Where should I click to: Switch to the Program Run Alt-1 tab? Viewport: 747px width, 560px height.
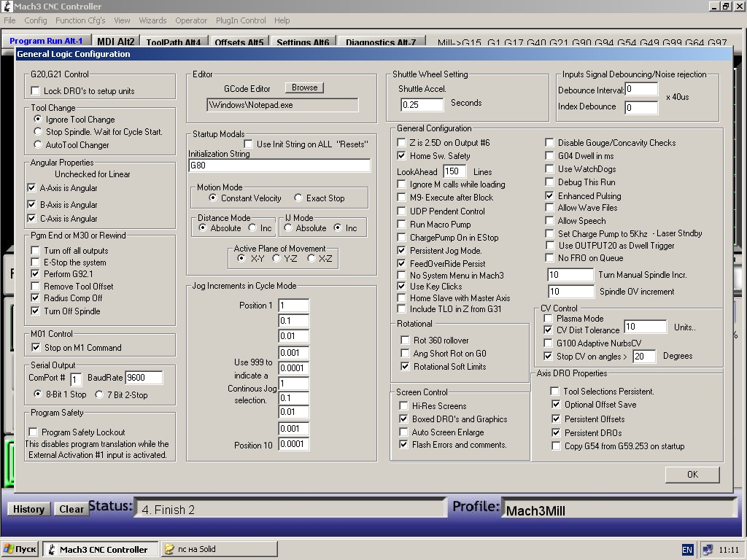[46, 41]
